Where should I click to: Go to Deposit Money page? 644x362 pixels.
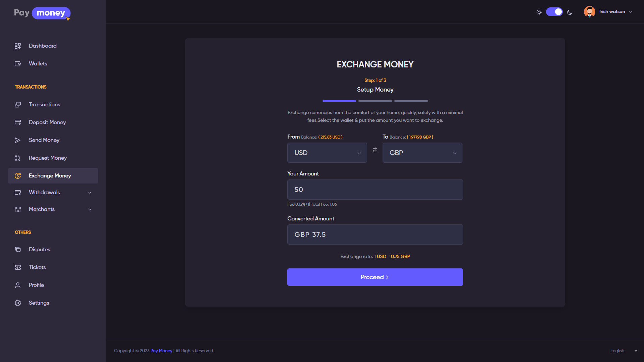pos(47,122)
